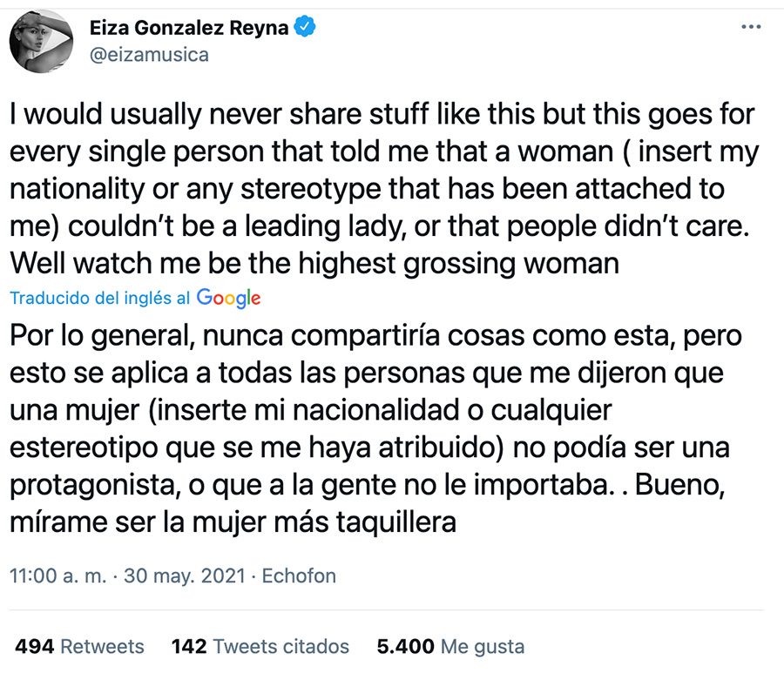Click the 'highest grossing woman' closing line

click(314, 262)
